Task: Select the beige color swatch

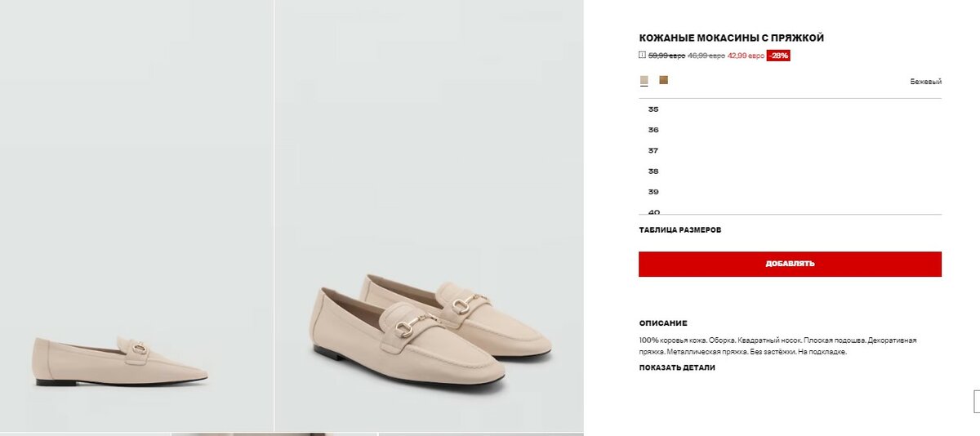Action: [644, 80]
